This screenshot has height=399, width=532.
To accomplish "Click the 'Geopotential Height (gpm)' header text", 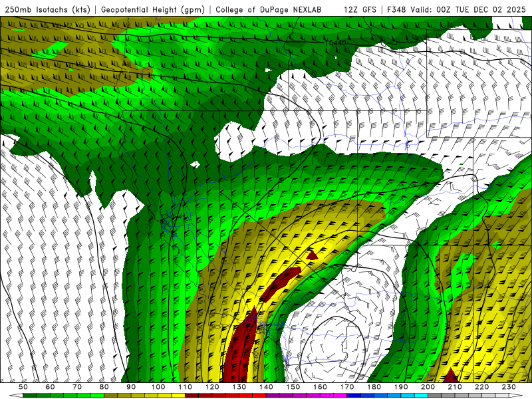I will pos(153,9).
